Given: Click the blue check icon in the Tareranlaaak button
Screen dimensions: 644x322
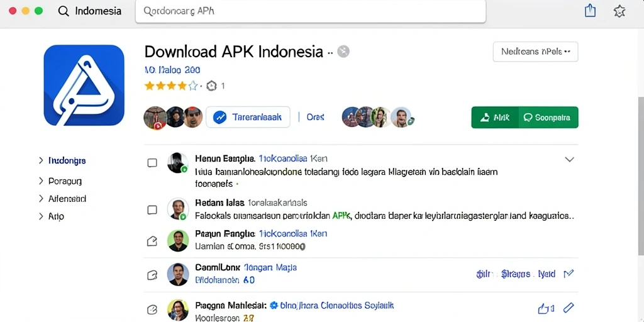Looking at the screenshot, I should click(220, 118).
